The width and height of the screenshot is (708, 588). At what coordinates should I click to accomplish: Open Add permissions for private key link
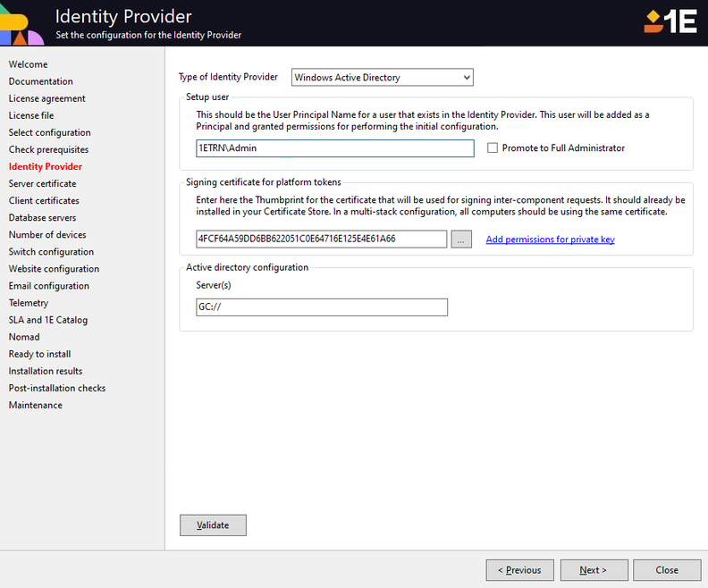pyautogui.click(x=550, y=239)
